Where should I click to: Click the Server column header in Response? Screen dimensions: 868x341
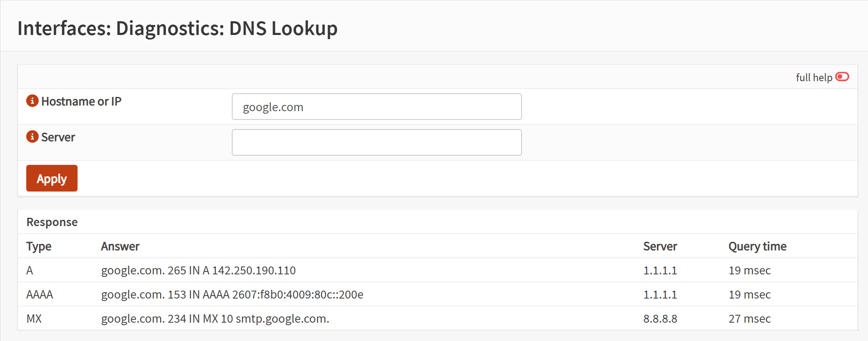coord(660,246)
